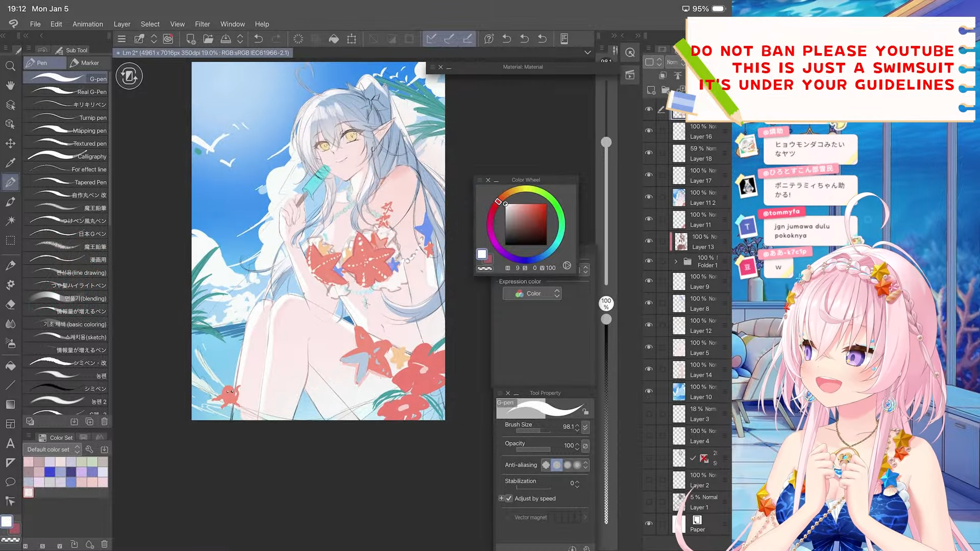Expand Folder 1 in layer list
The image size is (980, 551).
click(x=676, y=261)
